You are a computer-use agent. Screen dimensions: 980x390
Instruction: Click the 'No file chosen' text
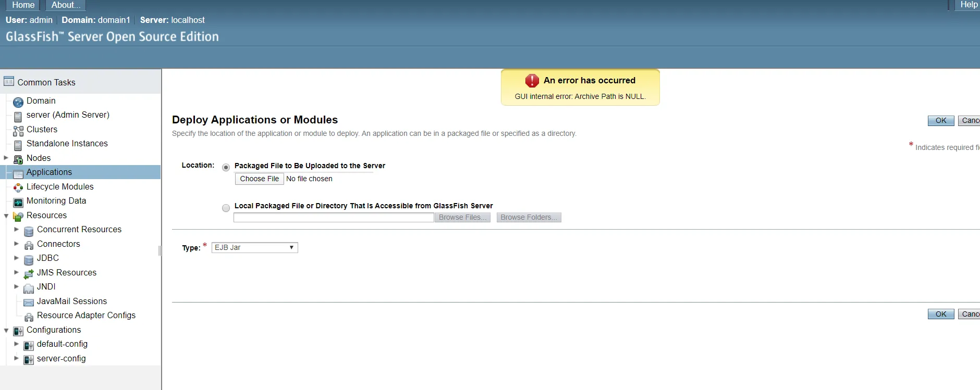309,179
